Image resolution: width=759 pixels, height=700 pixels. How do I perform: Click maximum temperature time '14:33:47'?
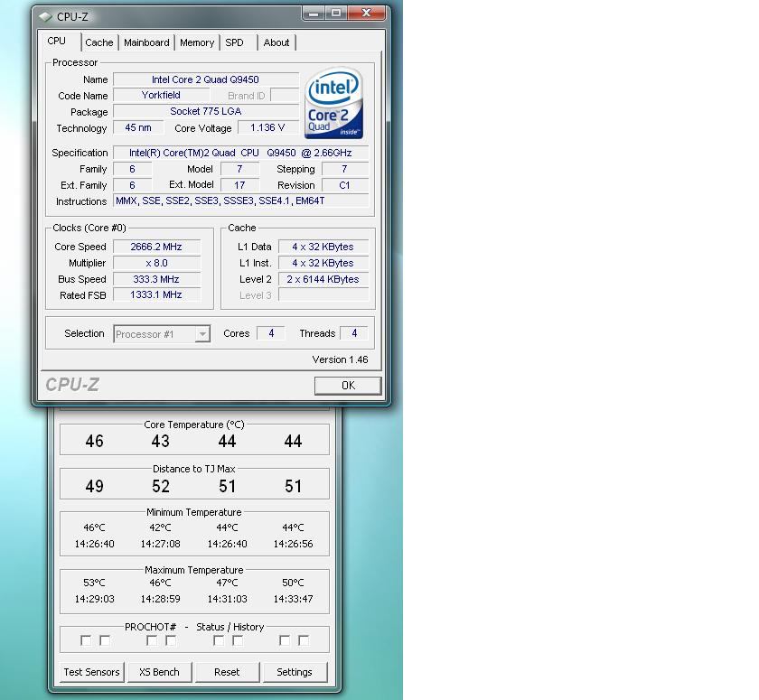coord(293,599)
